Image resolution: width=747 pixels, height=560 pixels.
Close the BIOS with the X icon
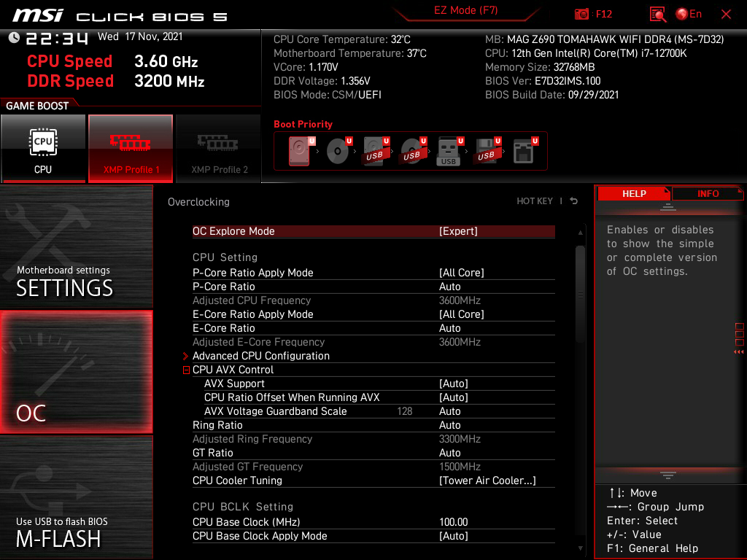726,15
